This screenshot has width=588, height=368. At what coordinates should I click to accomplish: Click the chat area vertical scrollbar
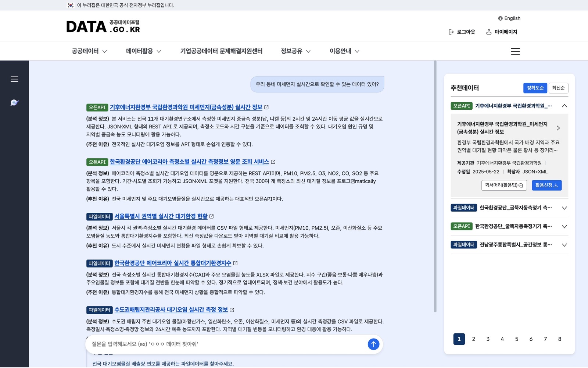point(435,187)
